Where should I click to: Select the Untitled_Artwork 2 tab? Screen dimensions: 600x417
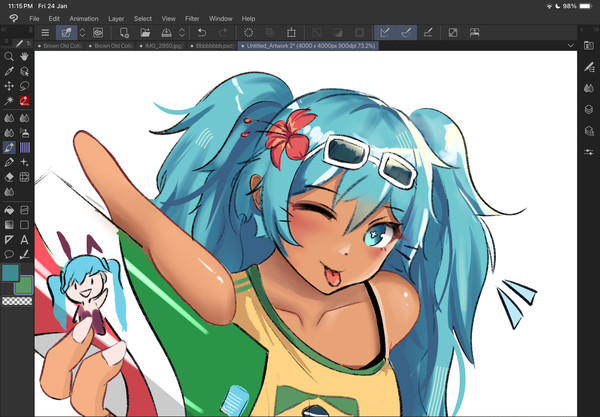[308, 46]
